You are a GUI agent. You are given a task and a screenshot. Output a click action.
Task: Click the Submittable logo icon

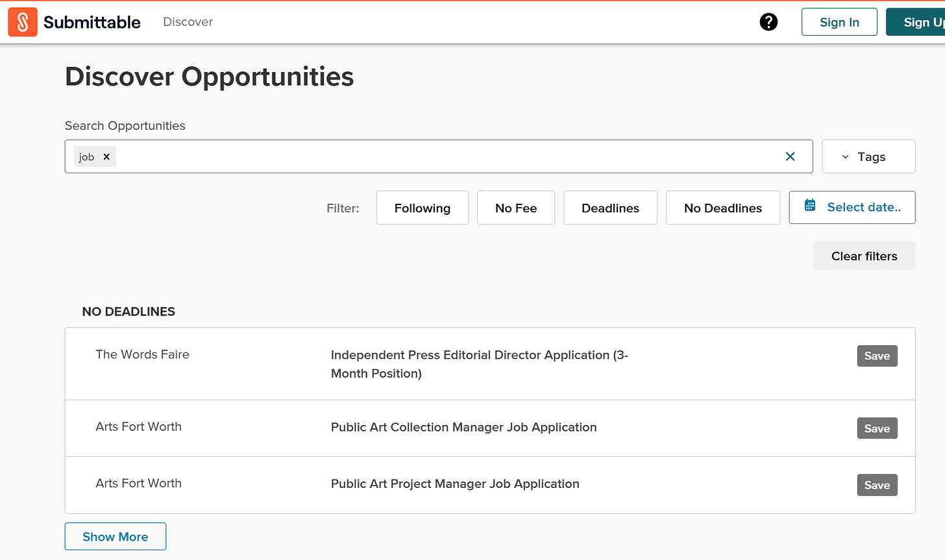pos(23,22)
